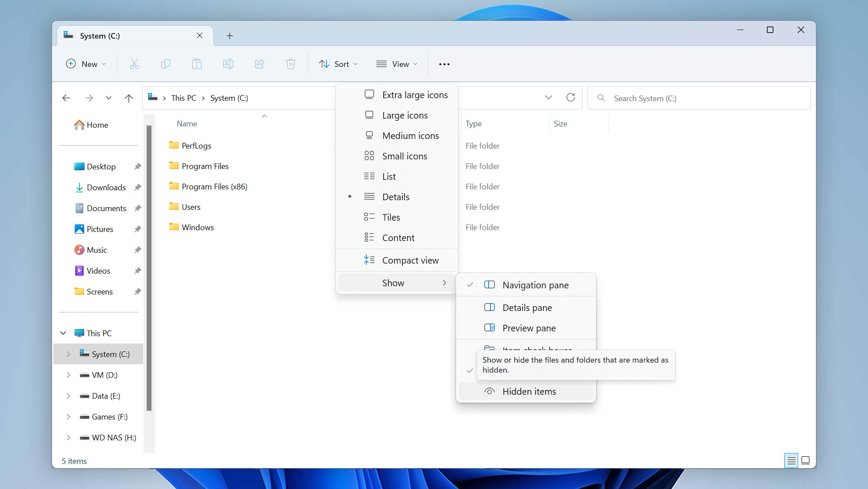Expand WD NAS (H:) drive node

tap(68, 438)
